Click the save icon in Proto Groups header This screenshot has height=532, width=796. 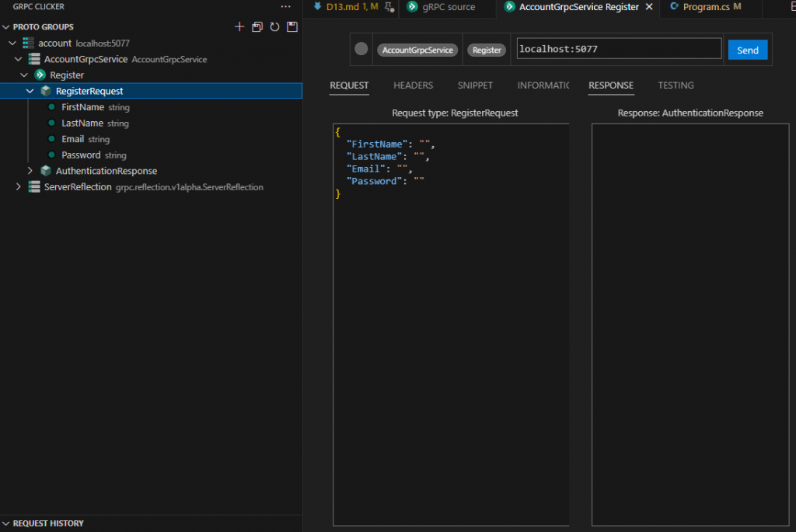292,27
